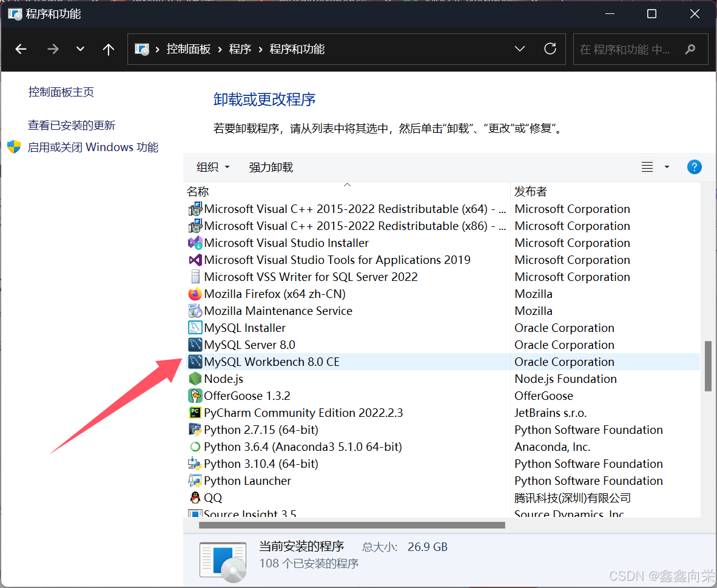Click the search box for programs
The width and height of the screenshot is (717, 588).
tap(640, 49)
